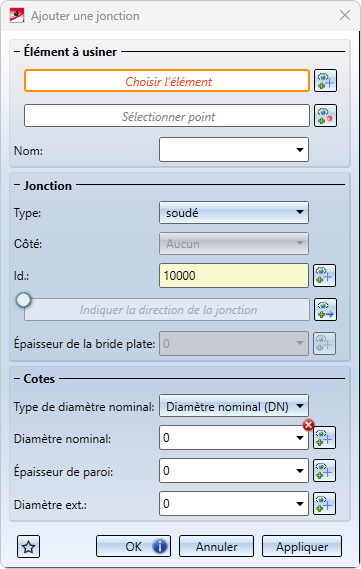The width and height of the screenshot is (361, 569).
Task: Click the point picker icon beside Sélectionner point
Action: pos(325,116)
